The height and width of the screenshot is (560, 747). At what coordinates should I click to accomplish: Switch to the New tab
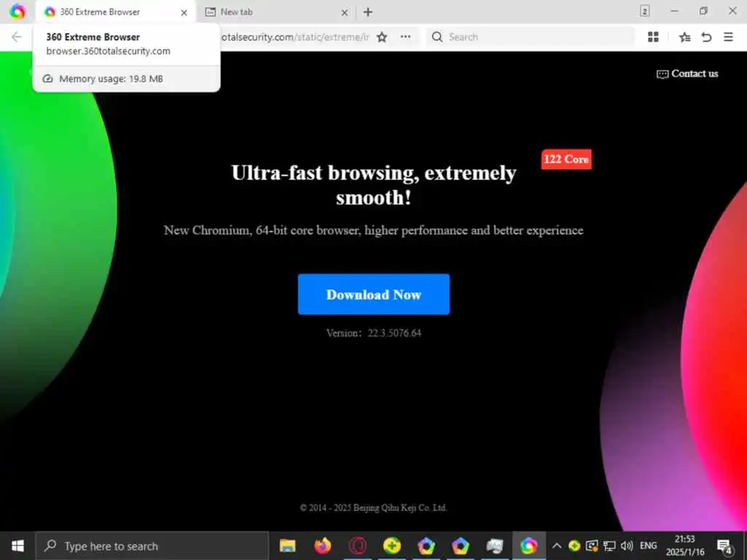click(x=276, y=12)
